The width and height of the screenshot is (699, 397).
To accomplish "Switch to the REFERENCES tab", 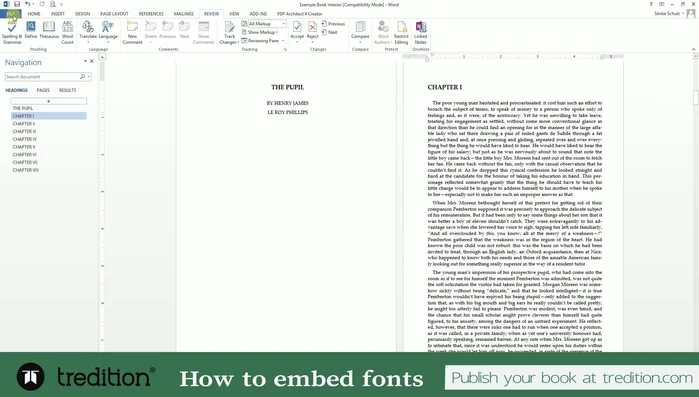I will [151, 14].
